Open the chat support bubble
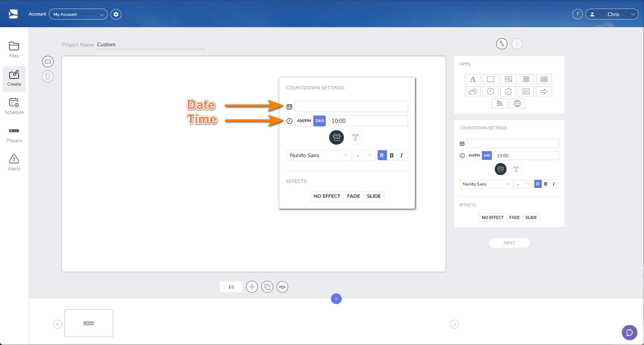Screen dimensions: 644x345 coord(630,332)
